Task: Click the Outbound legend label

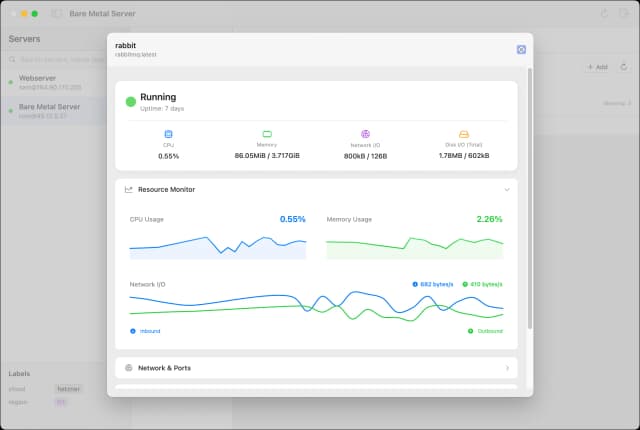Action: click(490, 331)
